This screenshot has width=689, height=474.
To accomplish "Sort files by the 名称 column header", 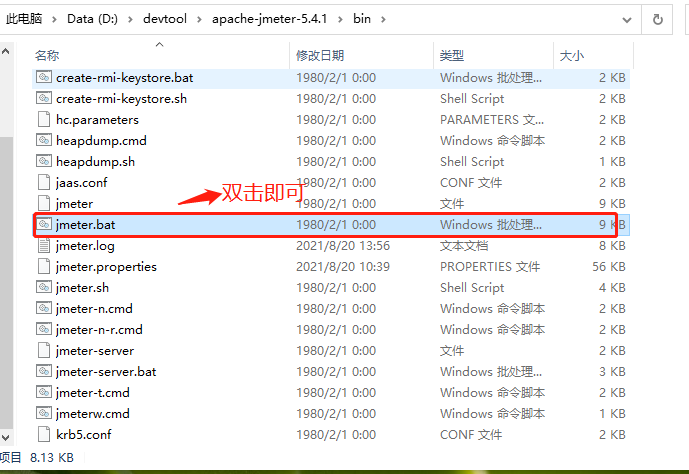I will [x=47, y=56].
